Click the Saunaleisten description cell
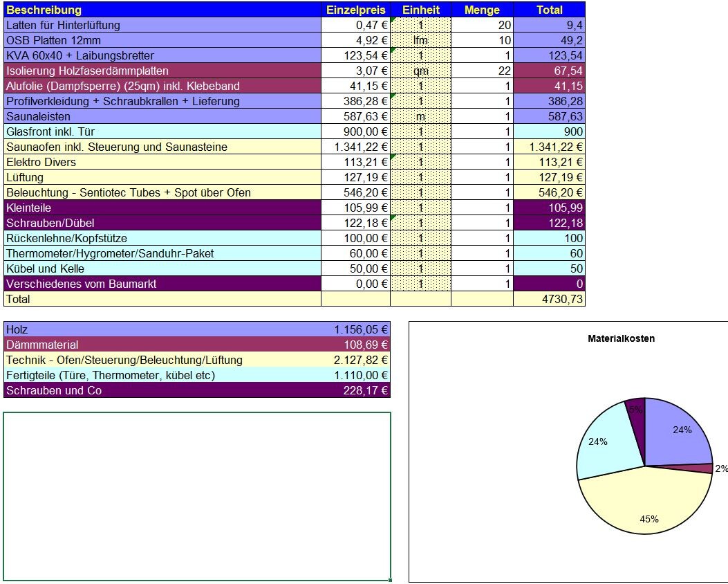This screenshot has height=584, width=728. pyautogui.click(x=162, y=116)
